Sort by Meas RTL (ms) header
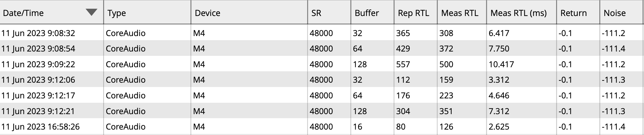The height and width of the screenshot is (135, 644). coord(518,13)
